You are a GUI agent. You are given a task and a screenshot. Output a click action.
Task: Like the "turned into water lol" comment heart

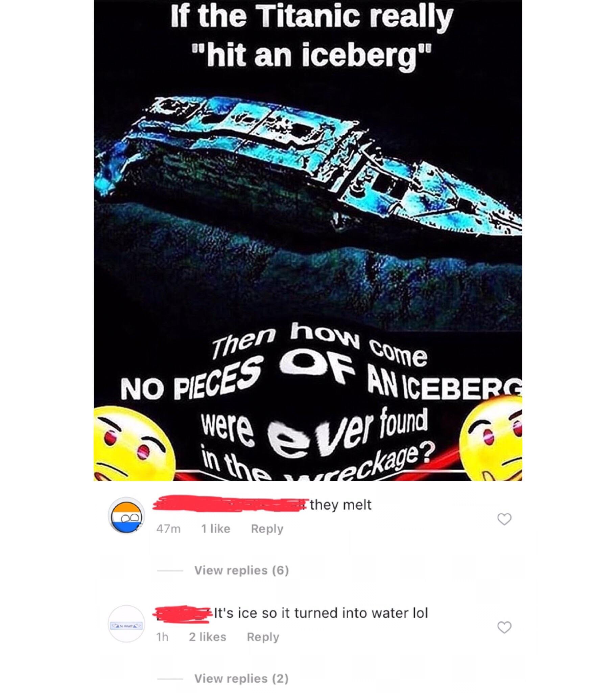point(504,627)
